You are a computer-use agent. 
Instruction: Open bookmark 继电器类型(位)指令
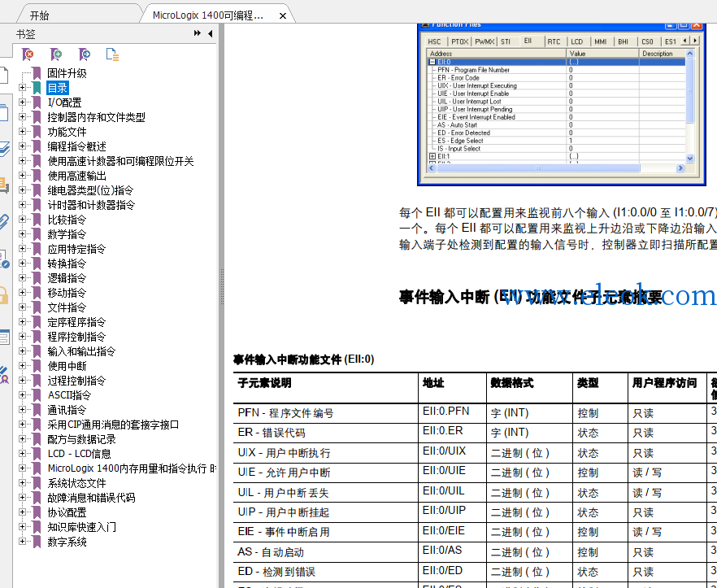click(x=90, y=190)
